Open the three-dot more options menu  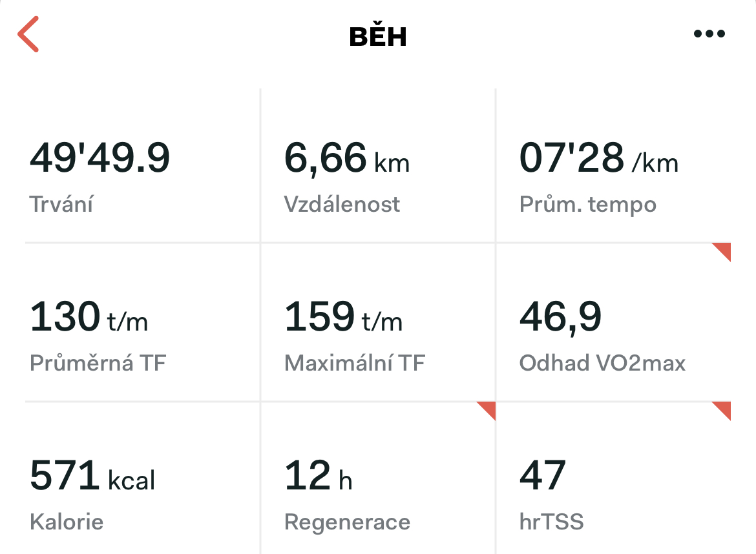(709, 34)
